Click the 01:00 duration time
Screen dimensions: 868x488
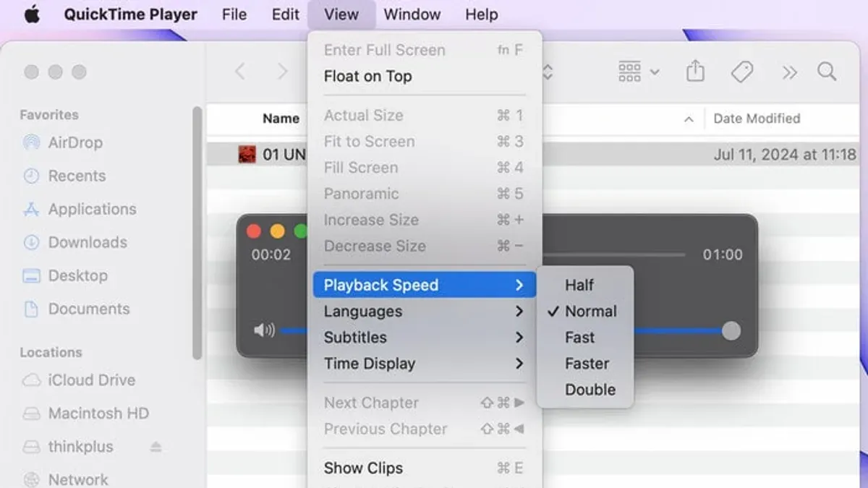click(x=723, y=254)
